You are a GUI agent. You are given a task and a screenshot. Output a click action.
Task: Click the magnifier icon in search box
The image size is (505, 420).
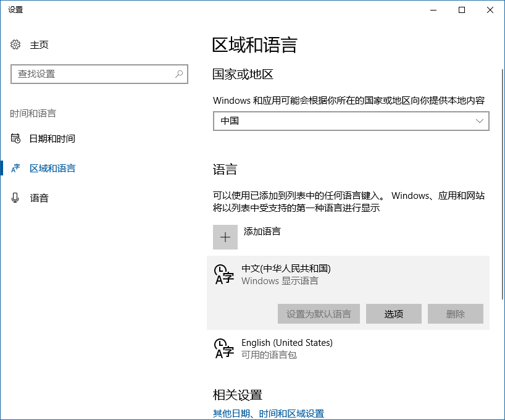tap(179, 74)
